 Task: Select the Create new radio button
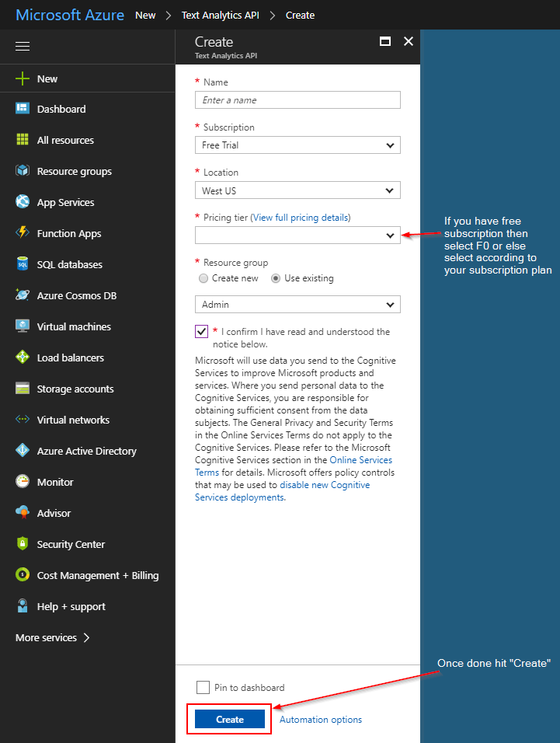(x=203, y=278)
